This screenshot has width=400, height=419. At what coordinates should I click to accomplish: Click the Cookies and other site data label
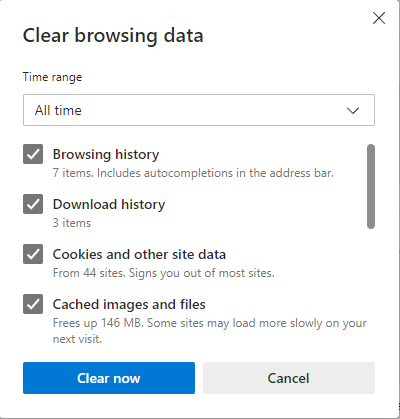point(139,254)
